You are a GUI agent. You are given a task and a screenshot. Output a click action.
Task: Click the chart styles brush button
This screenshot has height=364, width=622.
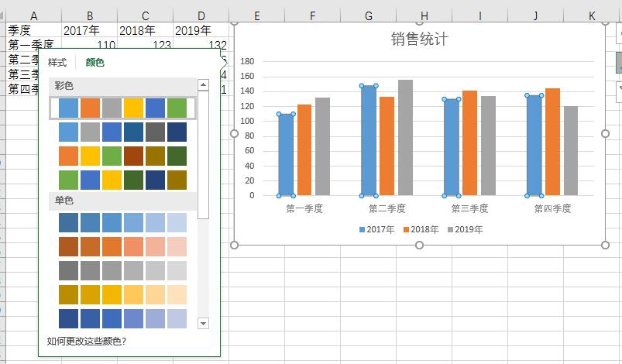[x=618, y=63]
